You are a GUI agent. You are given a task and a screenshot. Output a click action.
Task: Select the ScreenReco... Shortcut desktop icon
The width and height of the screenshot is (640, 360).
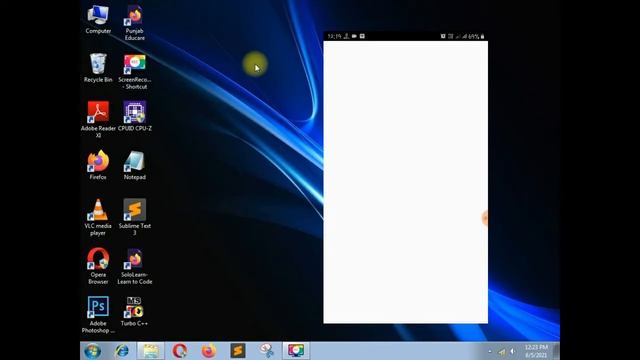point(135,71)
